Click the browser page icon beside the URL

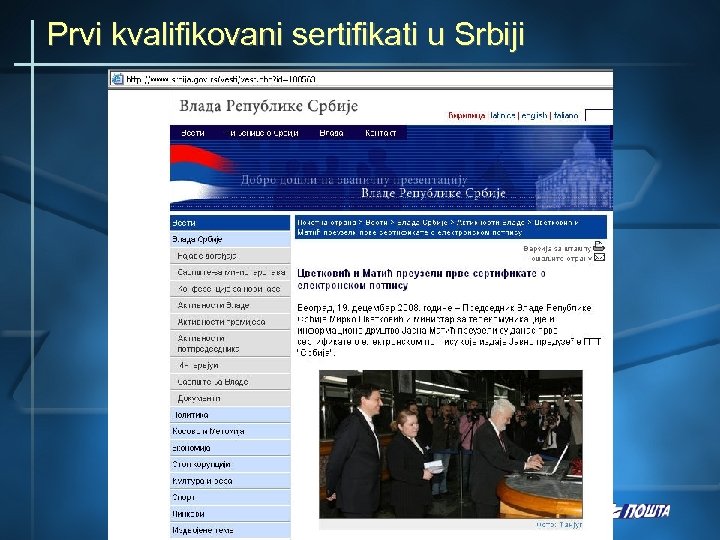tap(118, 79)
